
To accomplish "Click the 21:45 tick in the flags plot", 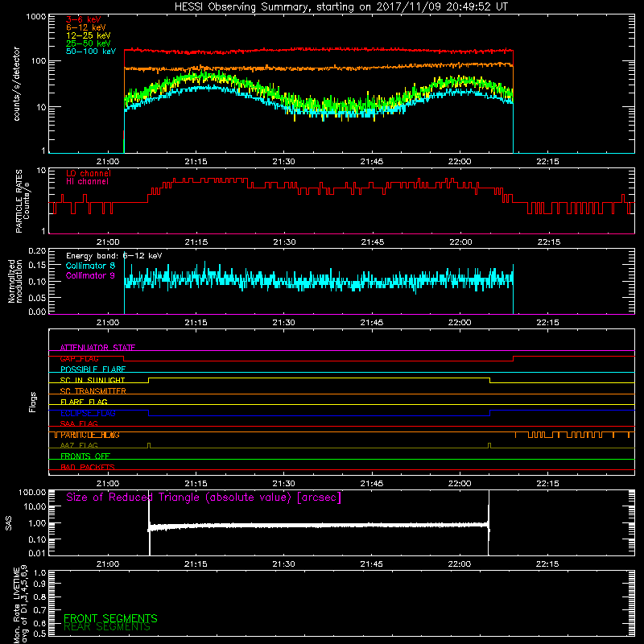I will (372, 484).
